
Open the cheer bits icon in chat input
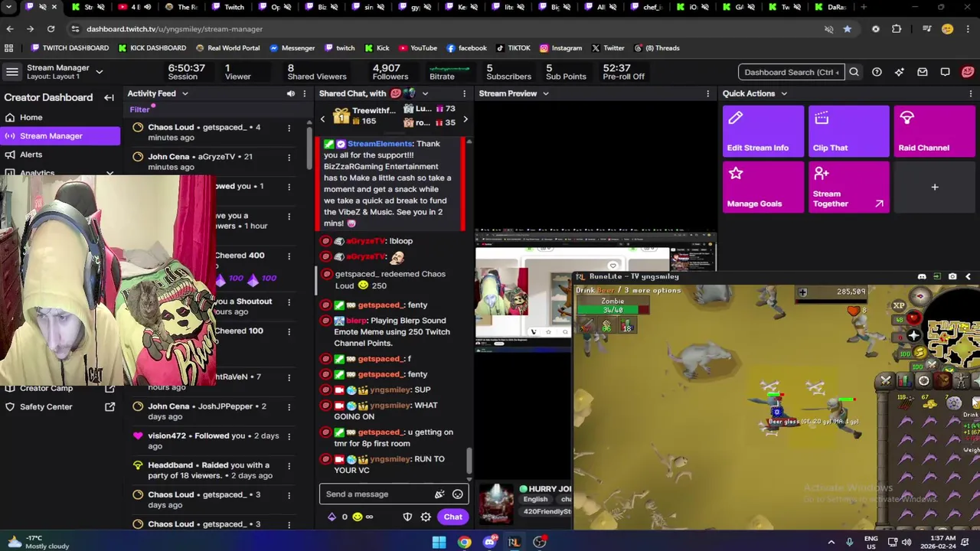point(439,494)
